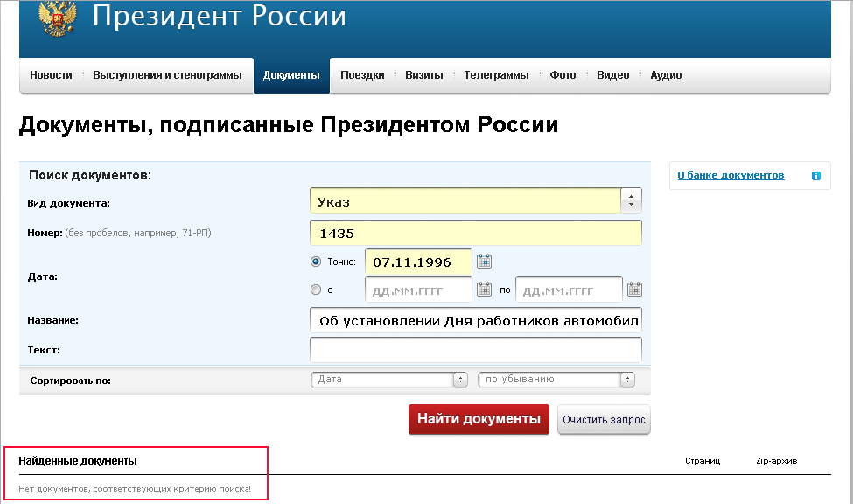853x504 pixels.
Task: Open the 'Вид документа' dropdown showing Указ
Action: point(476,201)
